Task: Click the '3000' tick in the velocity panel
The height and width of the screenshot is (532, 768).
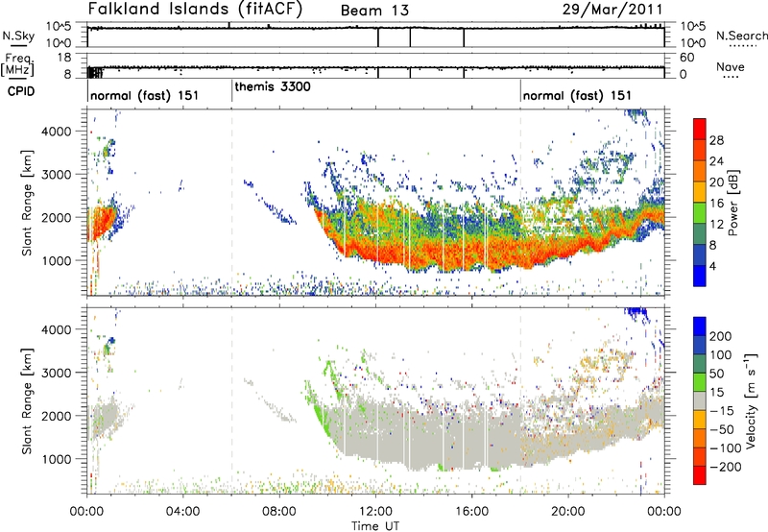Action: (57, 373)
